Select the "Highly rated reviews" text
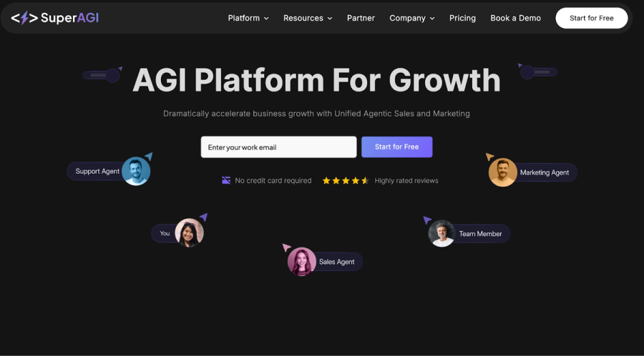This screenshot has width=644, height=356. click(x=406, y=180)
